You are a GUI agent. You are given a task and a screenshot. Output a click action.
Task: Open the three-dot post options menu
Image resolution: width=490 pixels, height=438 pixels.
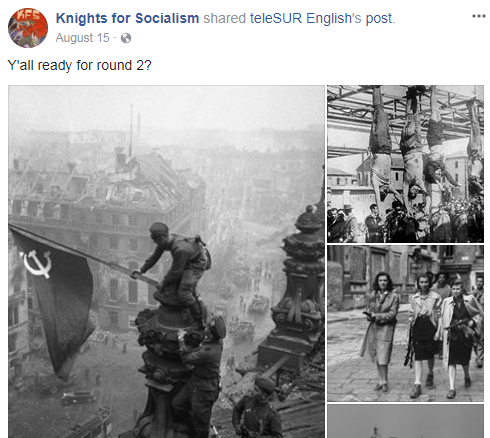pos(479,16)
